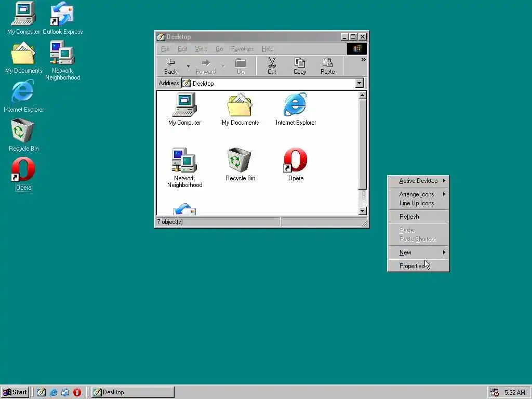Click the Start button

[x=15, y=392]
